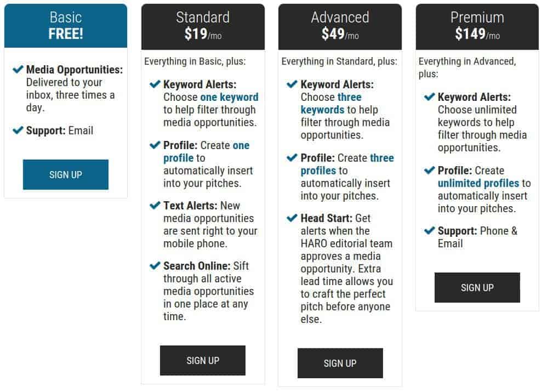
Task: Select the Basic FREE! plan header
Action: [x=66, y=26]
